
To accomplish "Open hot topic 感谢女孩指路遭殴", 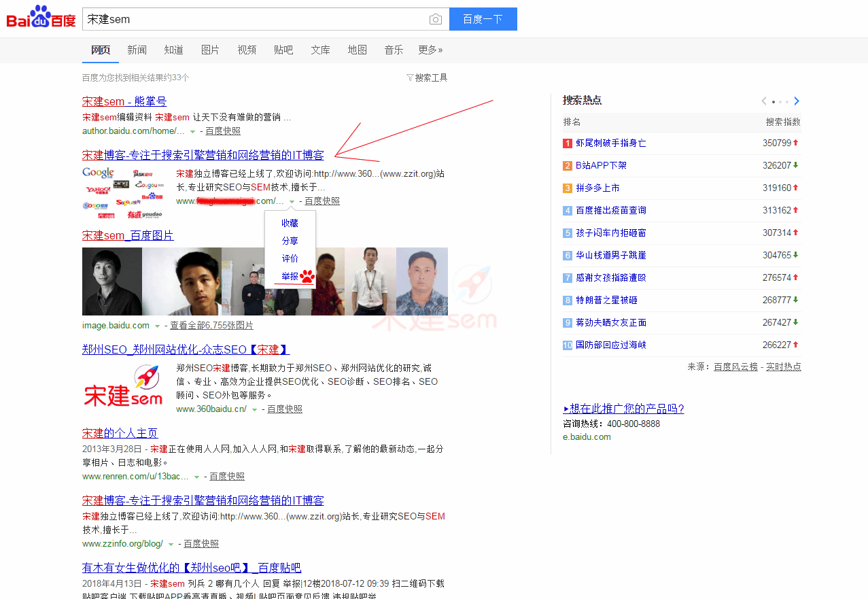I will click(611, 278).
